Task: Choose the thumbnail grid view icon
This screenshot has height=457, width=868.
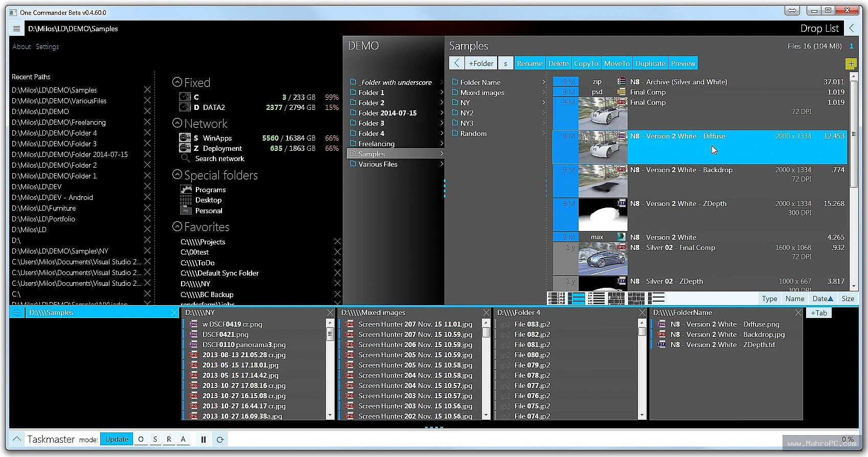Action: click(x=636, y=298)
